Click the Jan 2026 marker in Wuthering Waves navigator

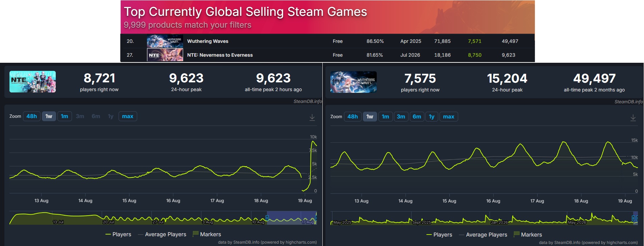click(499, 222)
